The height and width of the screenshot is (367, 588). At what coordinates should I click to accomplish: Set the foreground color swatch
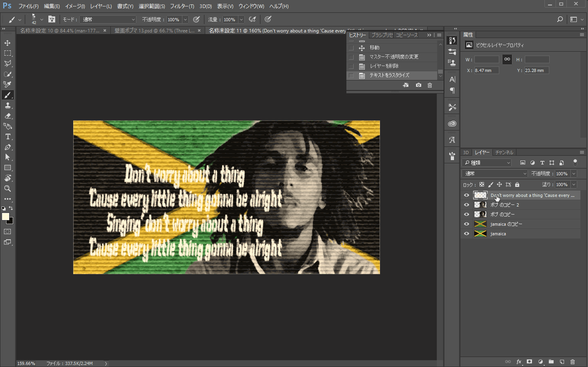pyautogui.click(x=5, y=217)
